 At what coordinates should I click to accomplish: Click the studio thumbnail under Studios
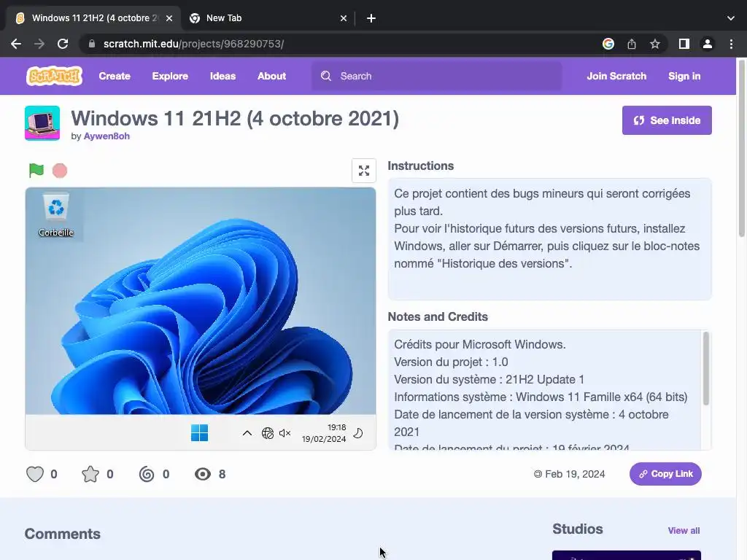click(x=627, y=555)
